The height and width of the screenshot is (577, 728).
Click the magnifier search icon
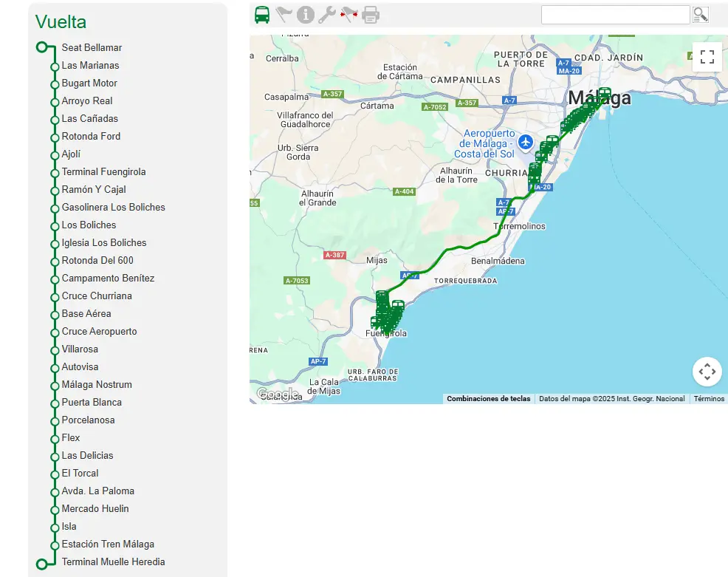click(700, 14)
